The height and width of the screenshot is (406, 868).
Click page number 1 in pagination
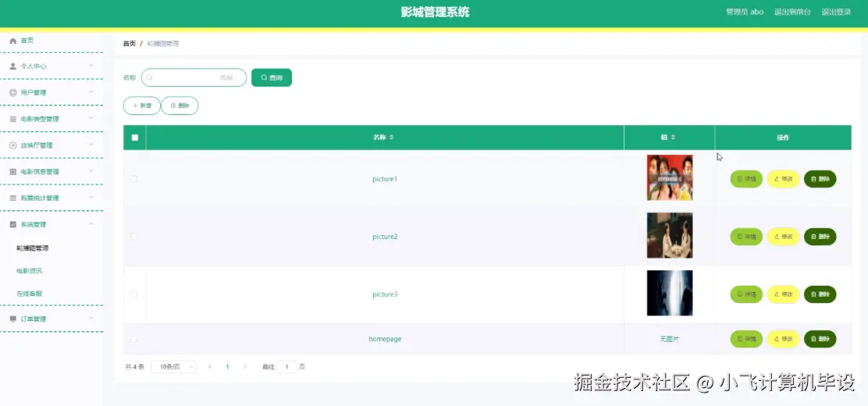227,367
